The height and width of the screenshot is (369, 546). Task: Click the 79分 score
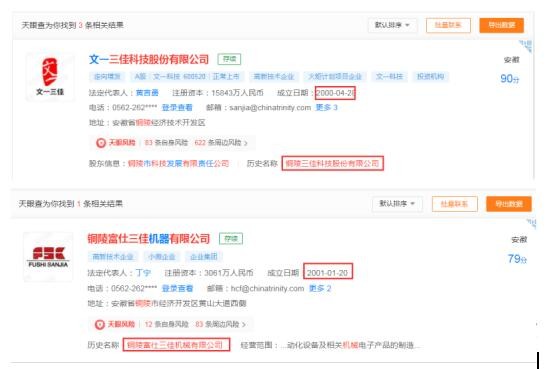(x=517, y=259)
